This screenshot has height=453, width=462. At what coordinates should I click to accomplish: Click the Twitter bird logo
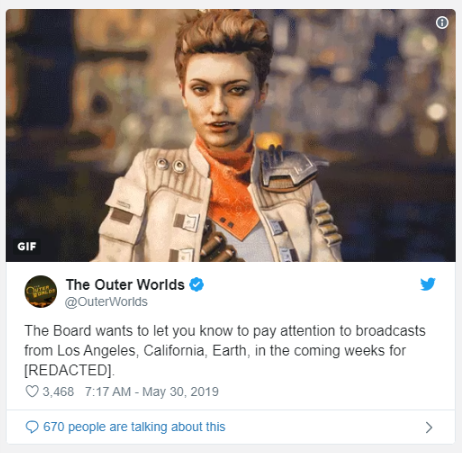(x=428, y=284)
